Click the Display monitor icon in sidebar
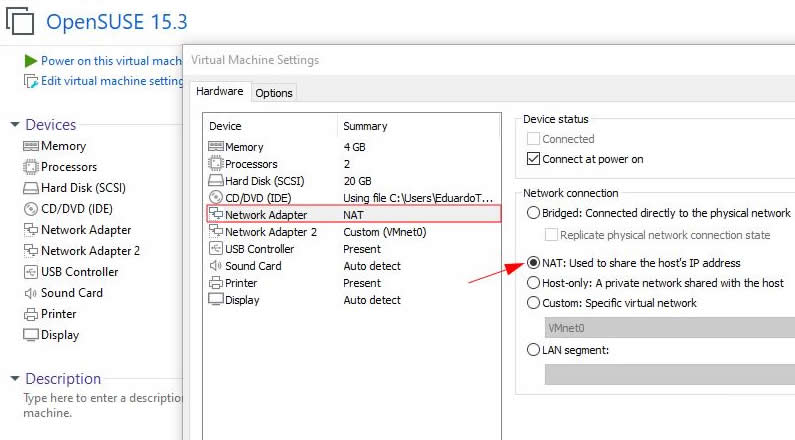This screenshot has height=440, width=795. (x=30, y=335)
